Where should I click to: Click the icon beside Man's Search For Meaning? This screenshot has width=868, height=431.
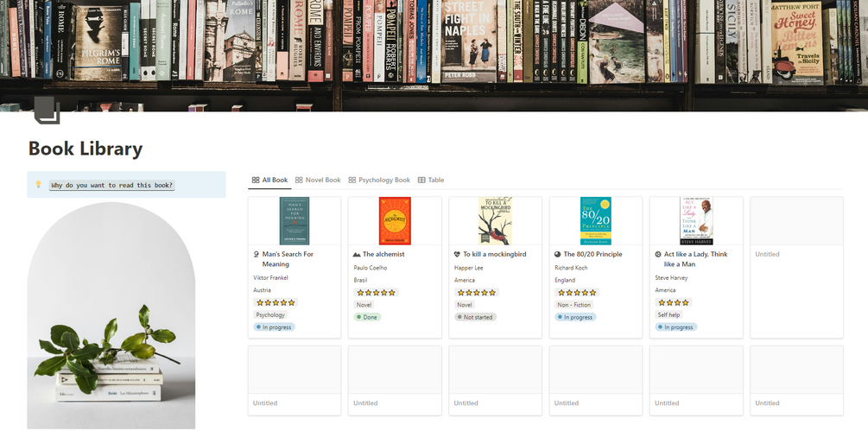tap(257, 255)
